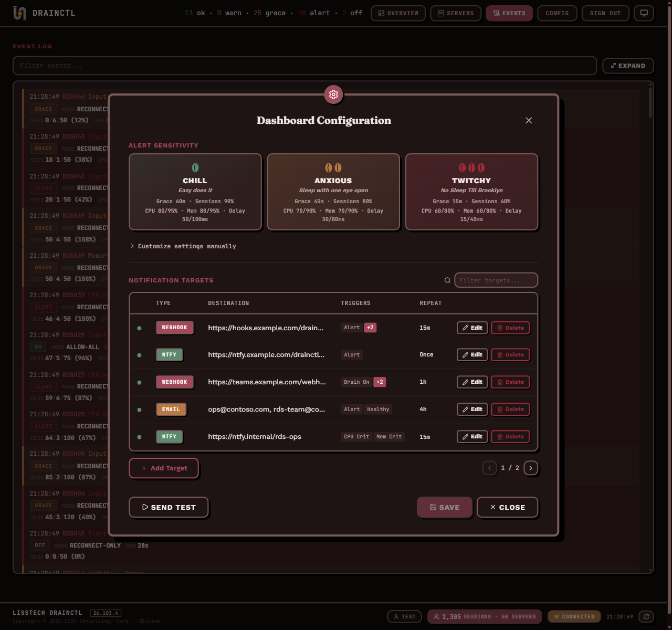Click the status dot for ntfy.internal row
The width and height of the screenshot is (672, 630).
(x=139, y=437)
